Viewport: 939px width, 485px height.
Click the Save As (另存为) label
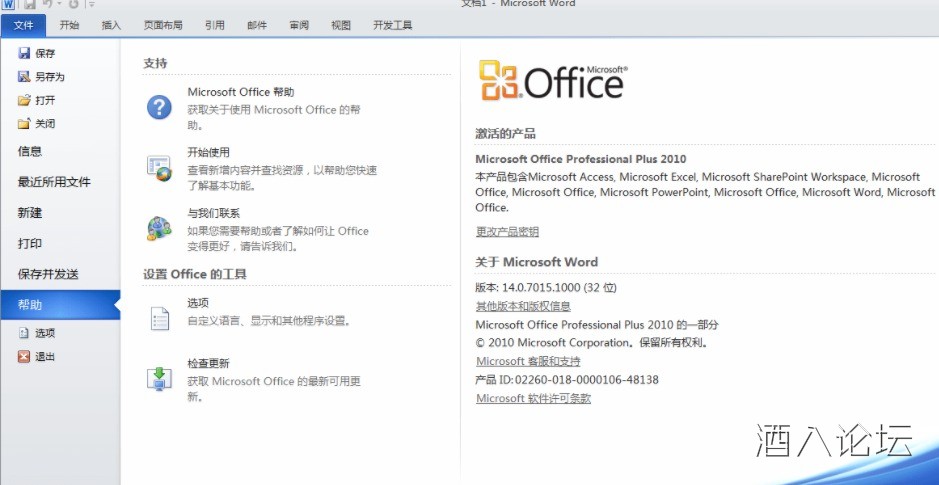[50, 77]
